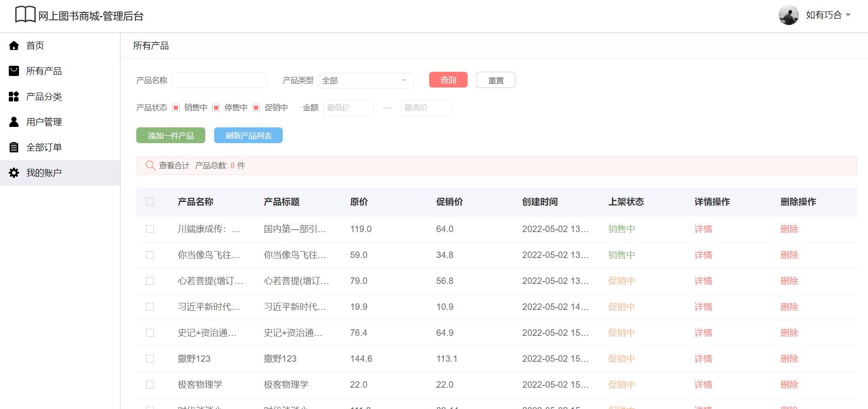Click 删除 for 史记+资治通 row
The image size is (868, 409).
pos(789,333)
